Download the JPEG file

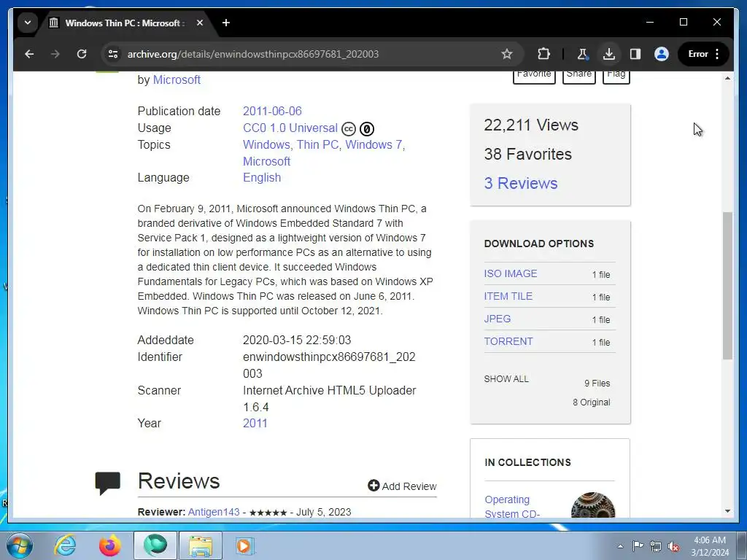coord(497,319)
